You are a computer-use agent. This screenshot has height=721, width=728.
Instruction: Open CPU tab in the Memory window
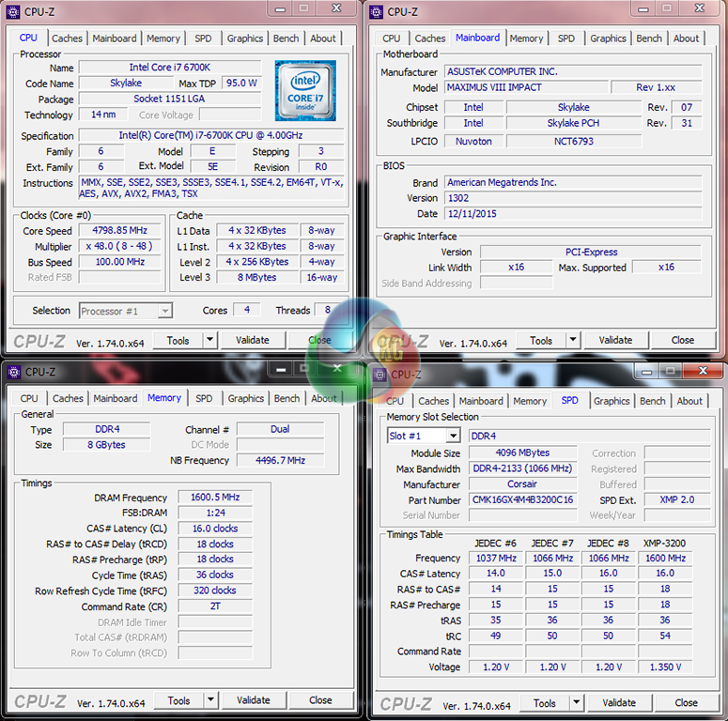pos(29,399)
